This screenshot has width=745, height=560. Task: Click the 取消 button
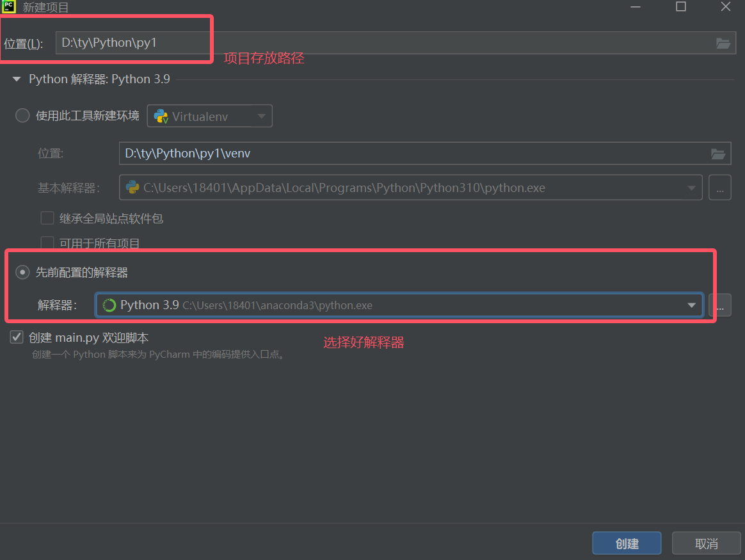[706, 543]
